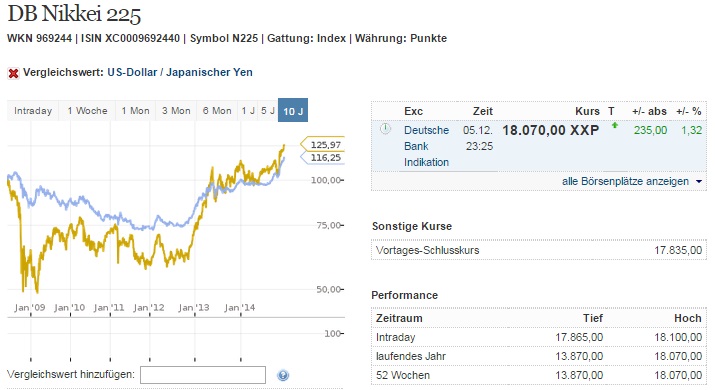Screen dimensions: 715x390
Task: Click the Sonstige Kurse heading
Action: pos(412,227)
